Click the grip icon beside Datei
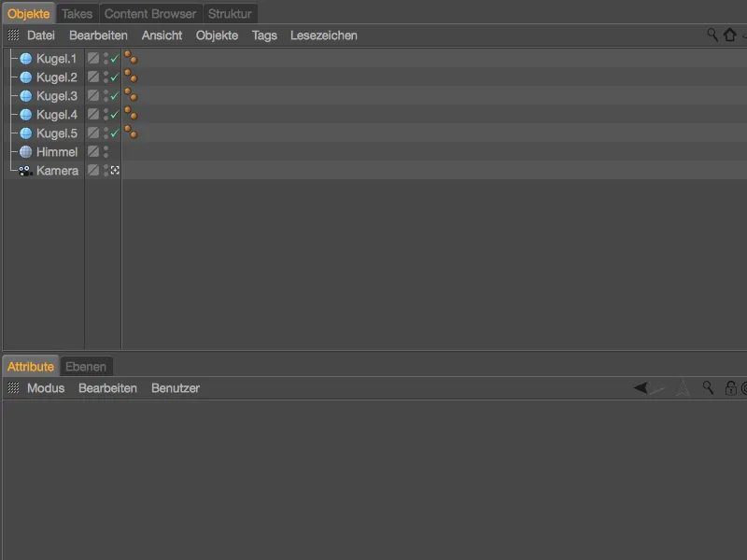 13,35
